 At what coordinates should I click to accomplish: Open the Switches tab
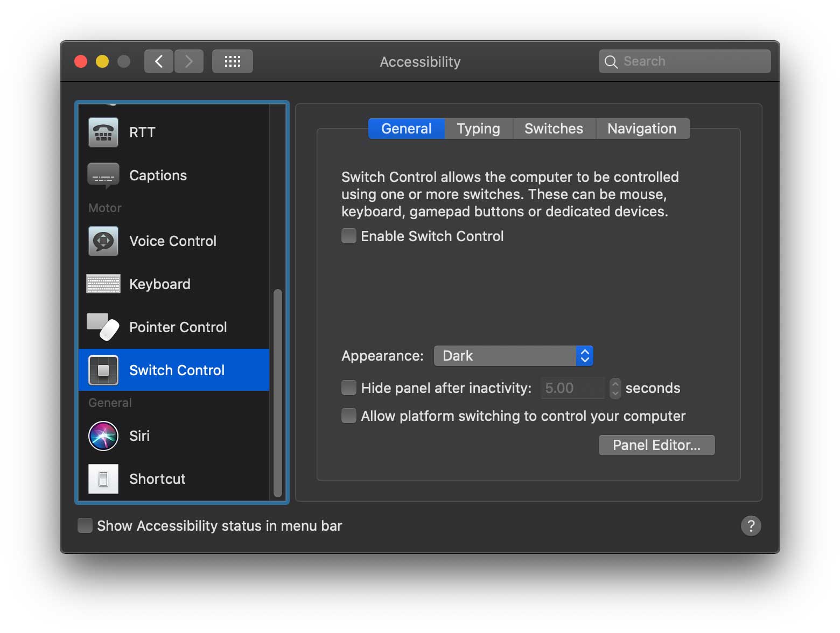pos(554,129)
